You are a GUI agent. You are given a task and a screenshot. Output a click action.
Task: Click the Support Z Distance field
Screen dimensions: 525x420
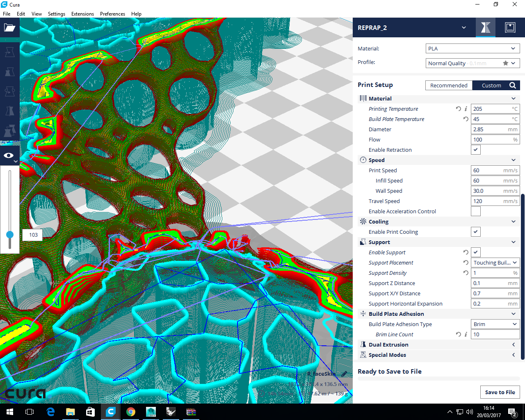tap(495, 283)
